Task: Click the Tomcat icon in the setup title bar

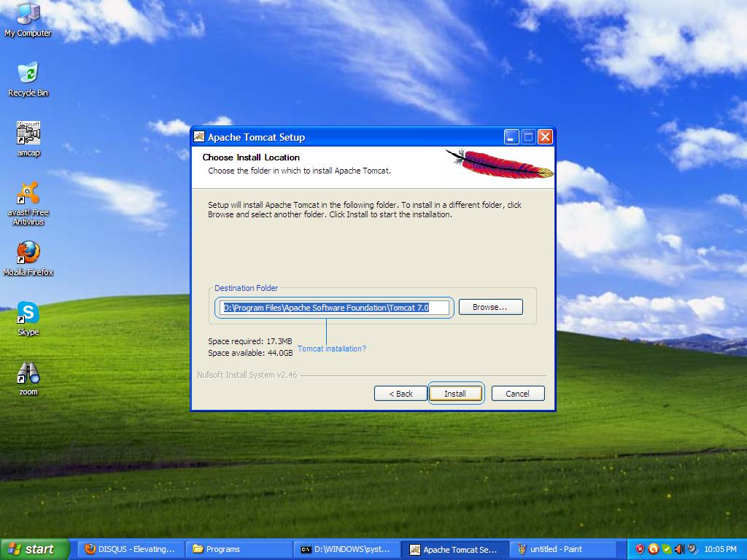Action: click(x=198, y=137)
